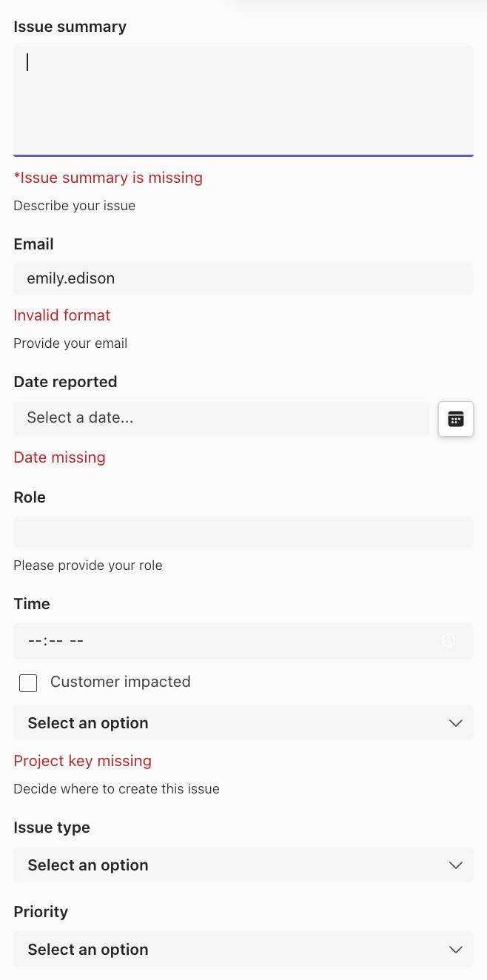The height and width of the screenshot is (980, 487).
Task: Click the 'Invalid format' error message
Action: click(x=61, y=315)
